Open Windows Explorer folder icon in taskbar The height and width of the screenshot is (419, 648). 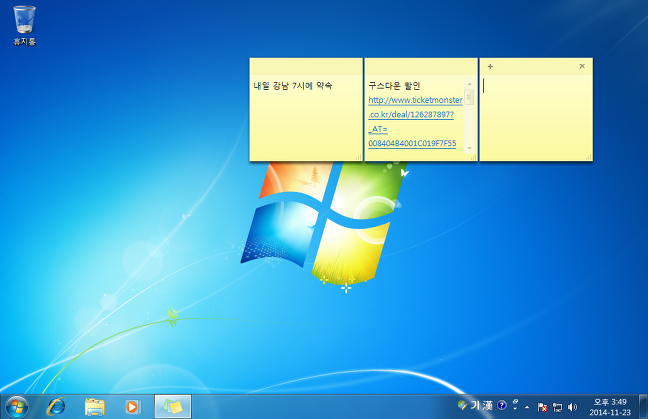click(95, 407)
